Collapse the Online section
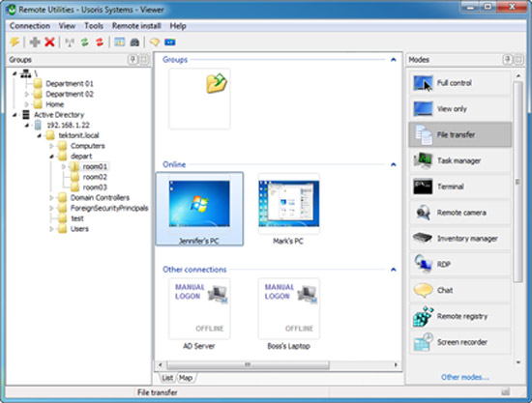 (x=394, y=164)
